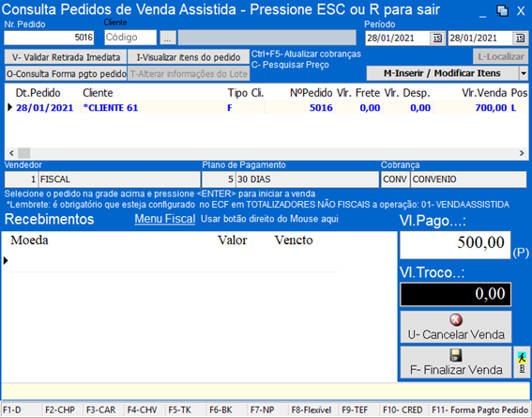Click the C- Pesquisar Preço text

[x=290, y=65]
